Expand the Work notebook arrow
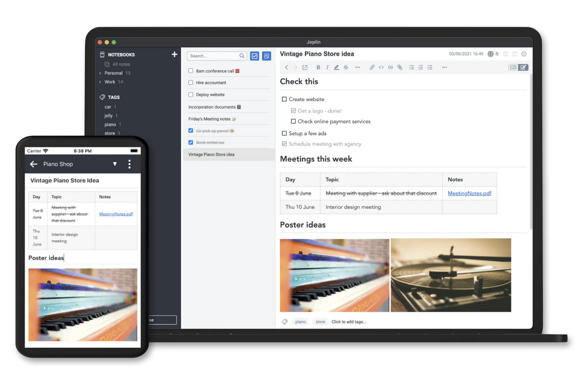Viewport: 588px width, 392px height. [x=100, y=82]
